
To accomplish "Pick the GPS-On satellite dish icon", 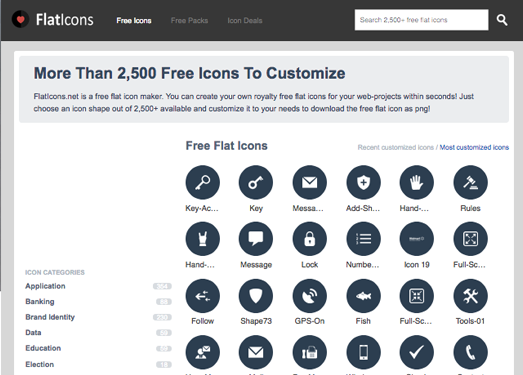I will coord(310,296).
